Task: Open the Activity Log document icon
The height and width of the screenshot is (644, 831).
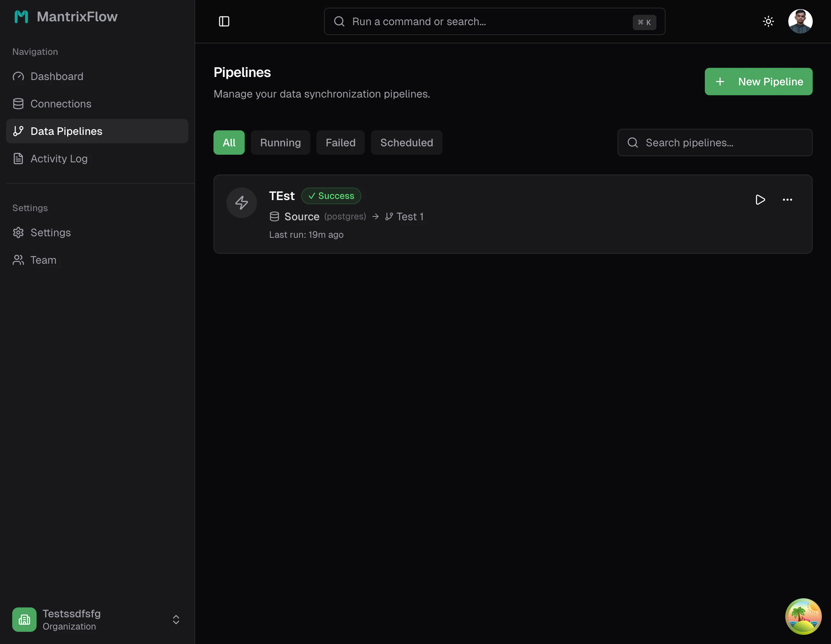Action: point(18,159)
